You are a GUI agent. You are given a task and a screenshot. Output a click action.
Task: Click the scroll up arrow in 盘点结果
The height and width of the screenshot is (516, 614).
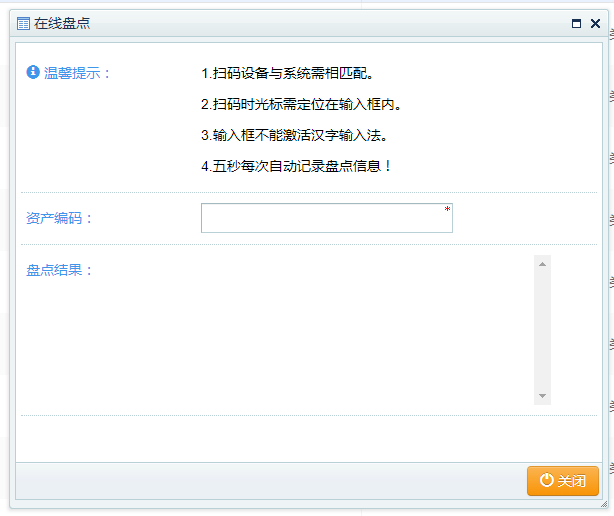click(543, 264)
